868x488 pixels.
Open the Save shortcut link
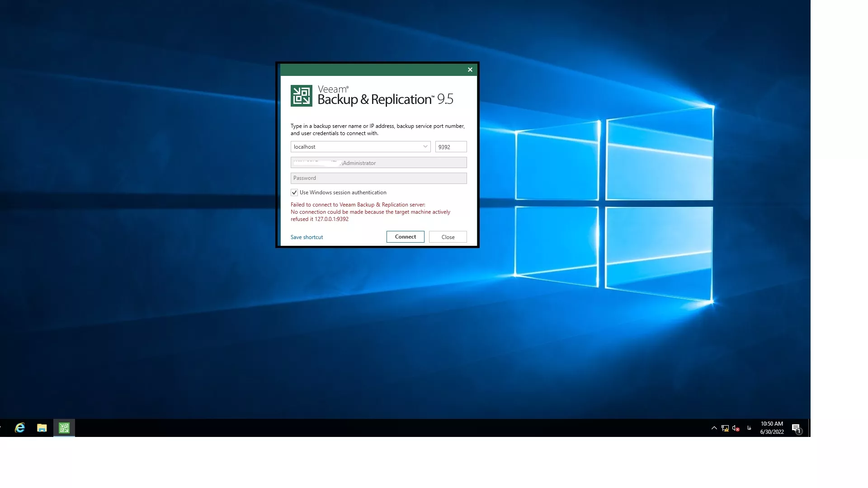click(x=307, y=237)
